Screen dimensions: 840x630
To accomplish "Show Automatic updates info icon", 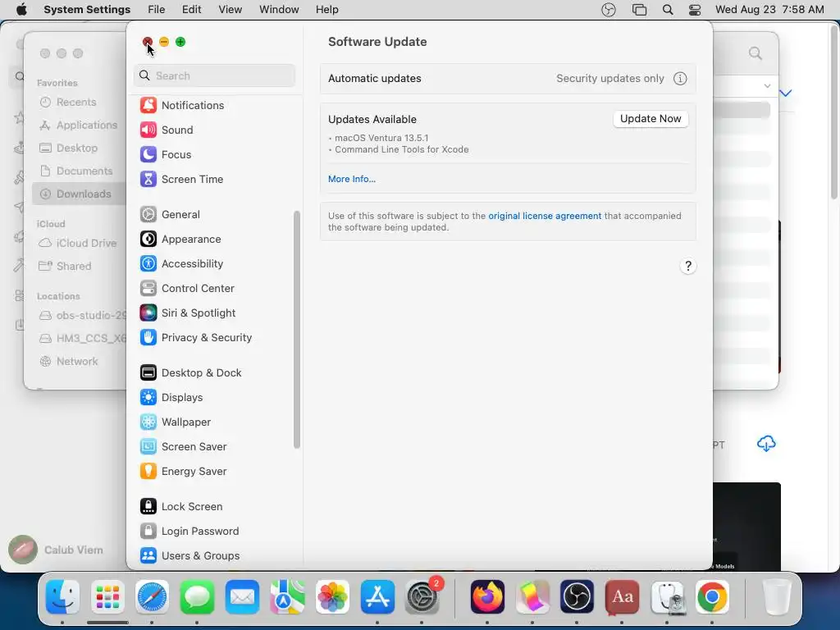I will click(680, 79).
